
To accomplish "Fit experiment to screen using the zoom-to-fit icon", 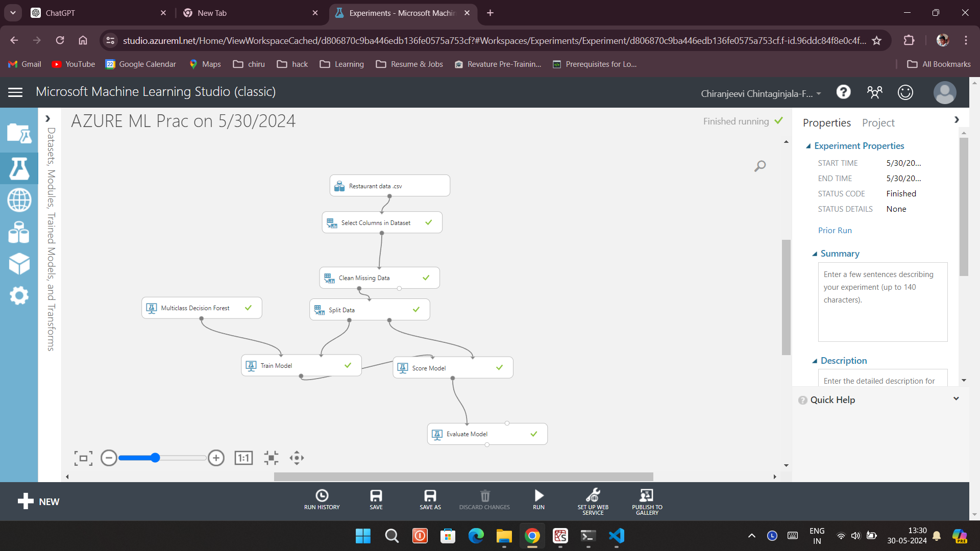I will (x=83, y=458).
